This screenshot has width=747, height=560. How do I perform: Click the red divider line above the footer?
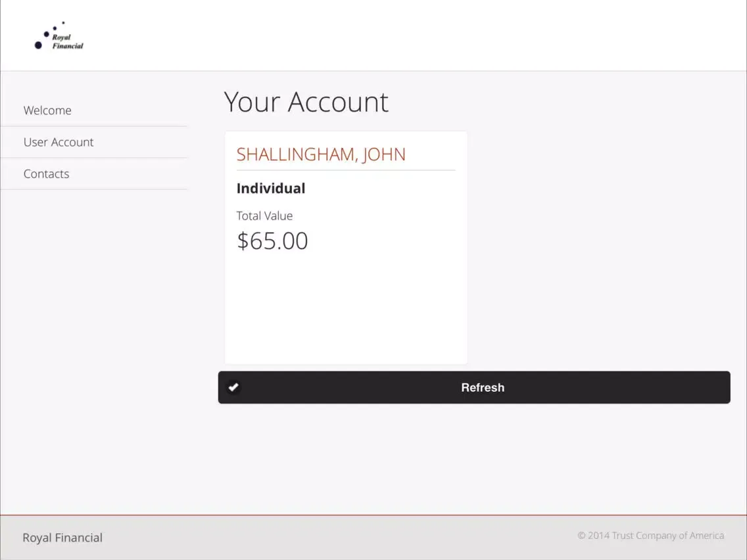pos(373,515)
